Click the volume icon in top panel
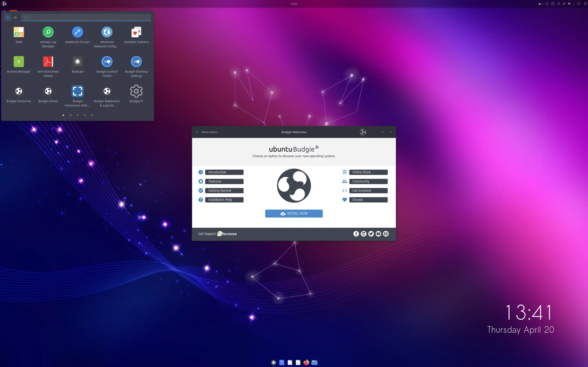This screenshot has width=588, height=367. 569,4
